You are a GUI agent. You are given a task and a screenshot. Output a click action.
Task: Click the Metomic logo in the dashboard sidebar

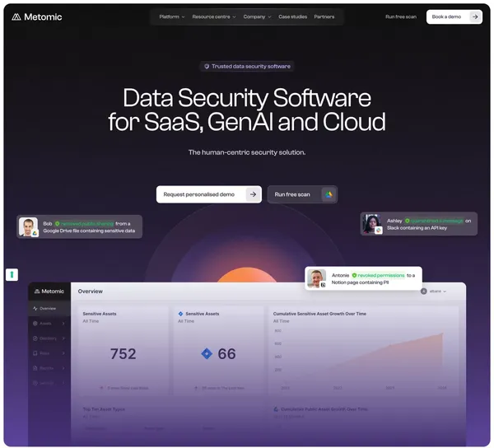click(x=49, y=291)
